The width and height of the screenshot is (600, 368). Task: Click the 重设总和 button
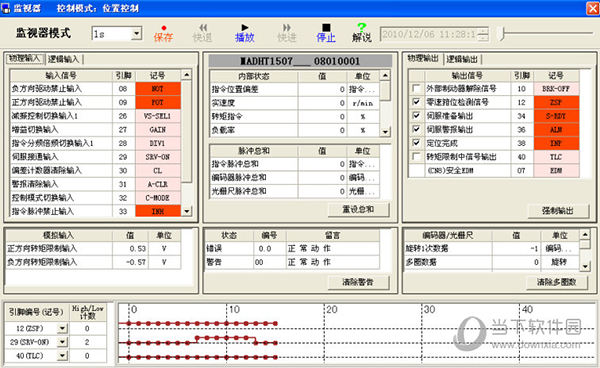coord(358,210)
